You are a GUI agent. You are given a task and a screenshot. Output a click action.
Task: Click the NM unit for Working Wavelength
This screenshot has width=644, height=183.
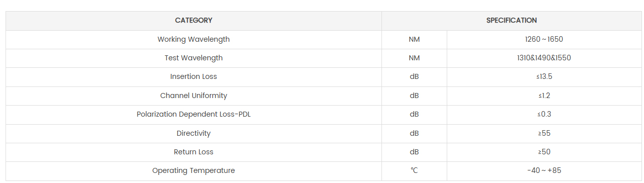click(x=414, y=39)
